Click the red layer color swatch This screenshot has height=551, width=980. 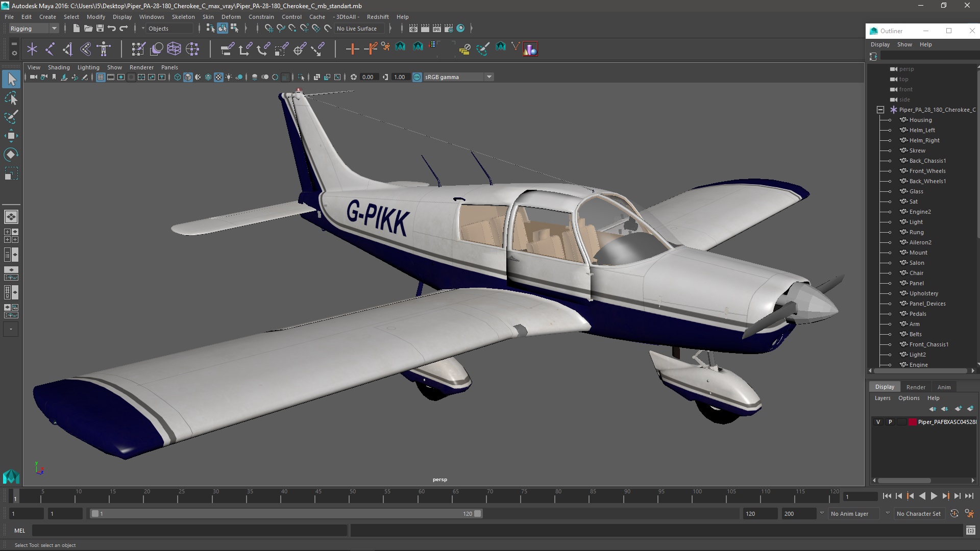(x=913, y=422)
